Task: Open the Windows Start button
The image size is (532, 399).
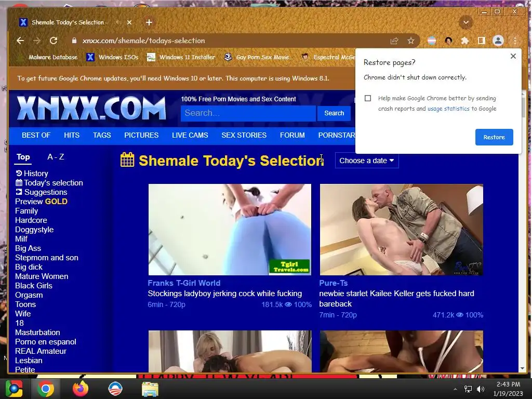Action: tap(14, 389)
